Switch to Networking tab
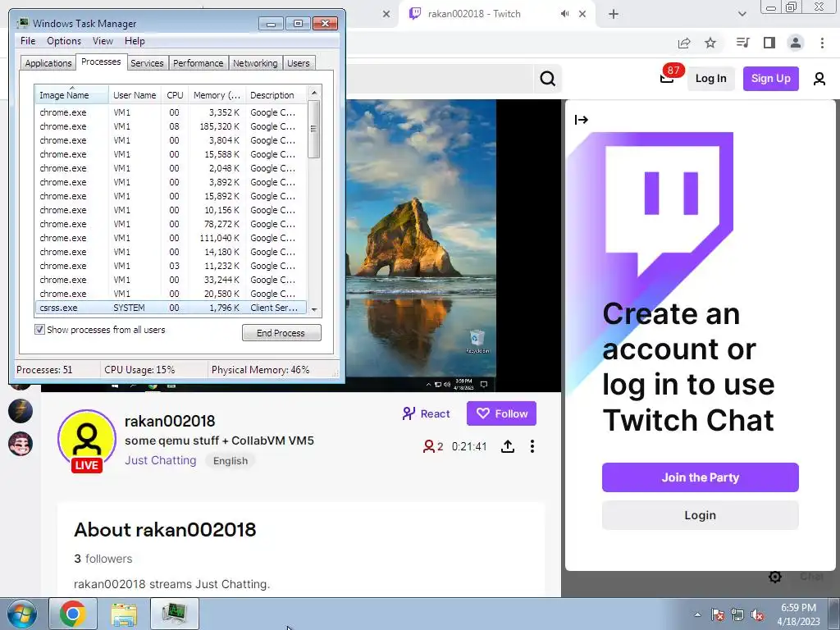 pyautogui.click(x=255, y=63)
